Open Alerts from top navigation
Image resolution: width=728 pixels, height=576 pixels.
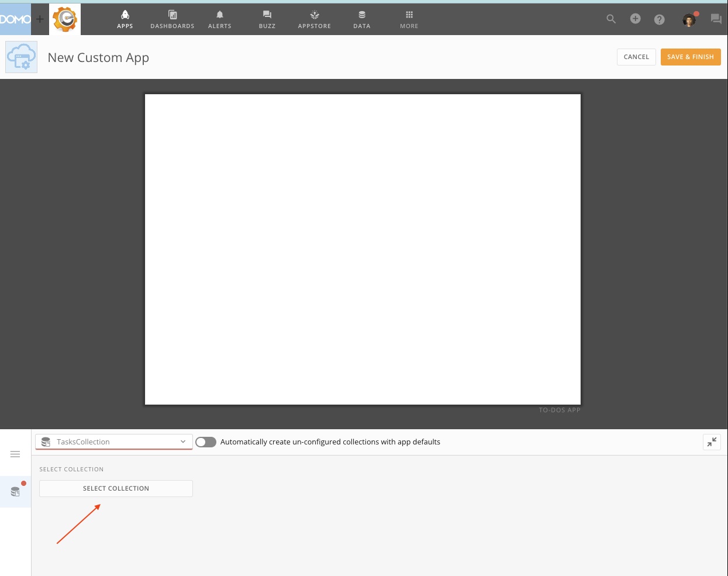coord(220,19)
